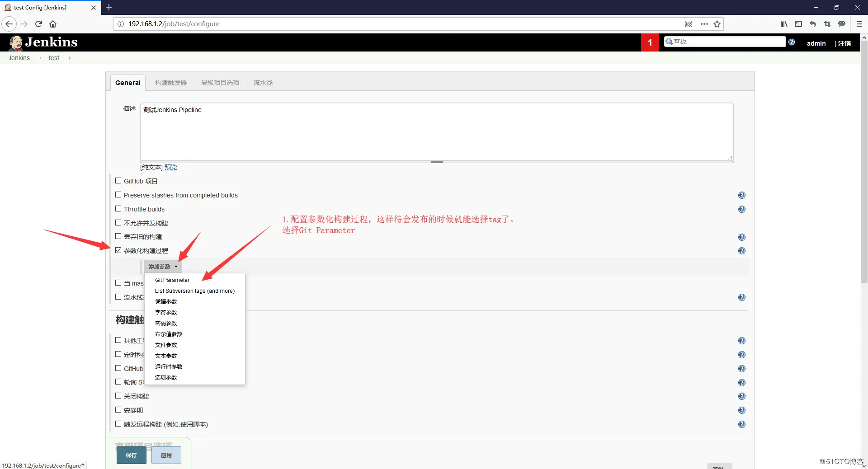Click into the 描述 text area
The image size is (868, 469).
click(x=437, y=131)
